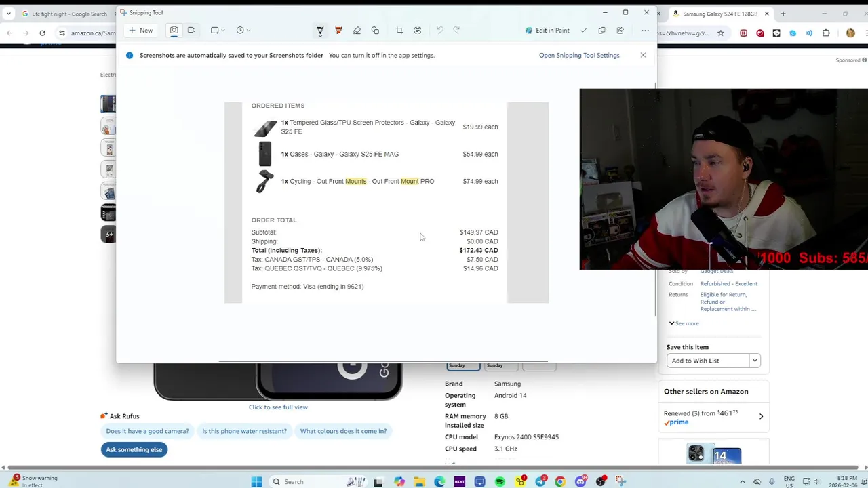Screen dimensions: 868x488
Task: Open the See more three-dots menu
Action: click(645, 30)
